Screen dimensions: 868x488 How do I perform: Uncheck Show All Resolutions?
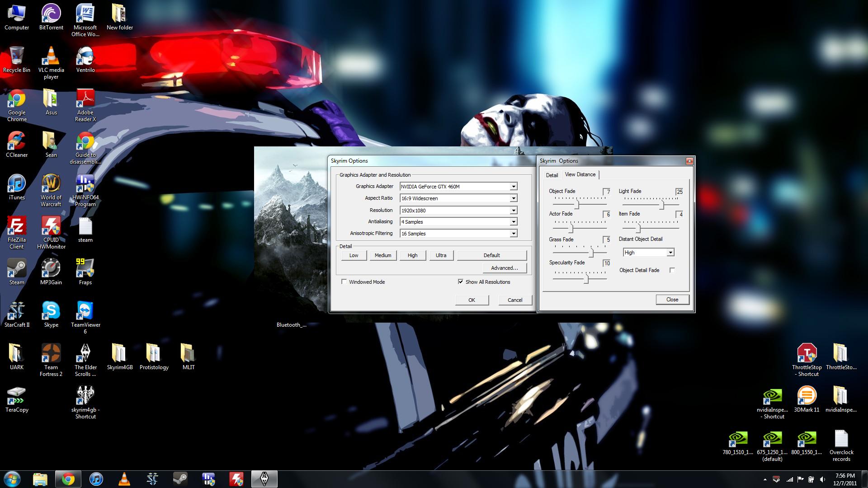pos(461,282)
